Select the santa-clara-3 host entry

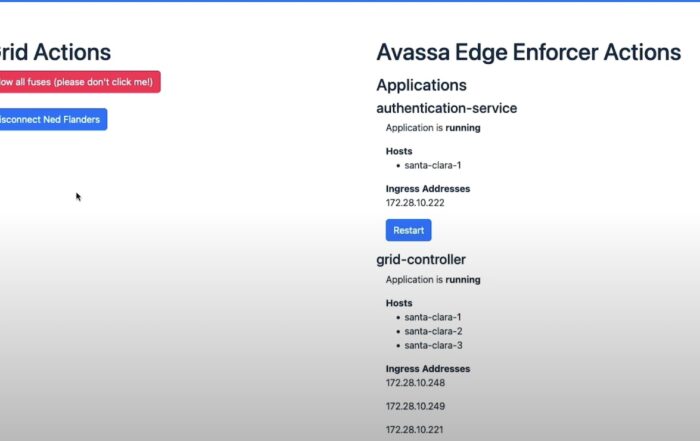[433, 345]
